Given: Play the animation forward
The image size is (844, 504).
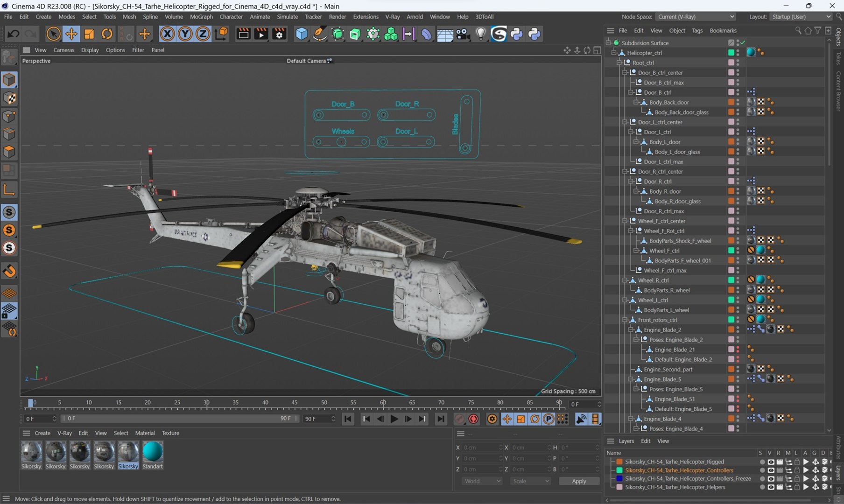Looking at the screenshot, I should coord(394,419).
